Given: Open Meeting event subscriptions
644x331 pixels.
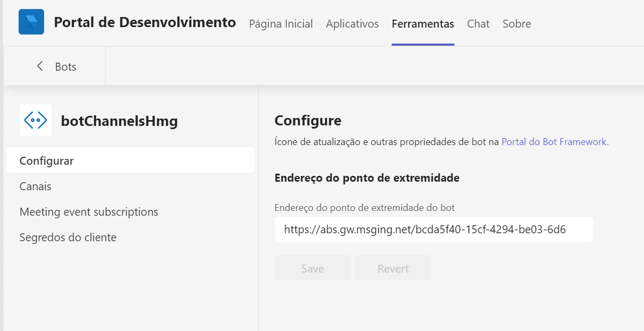Looking at the screenshot, I should tap(89, 212).
